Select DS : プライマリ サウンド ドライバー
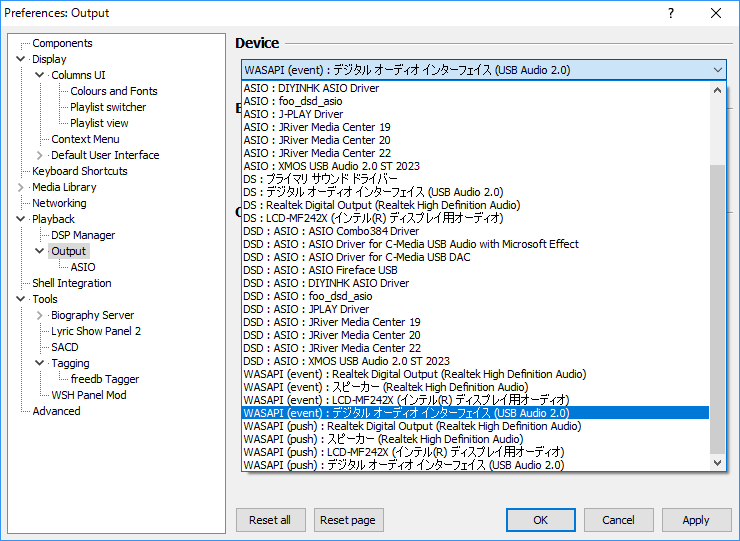Viewport: 740px width, 541px height. coord(475,179)
